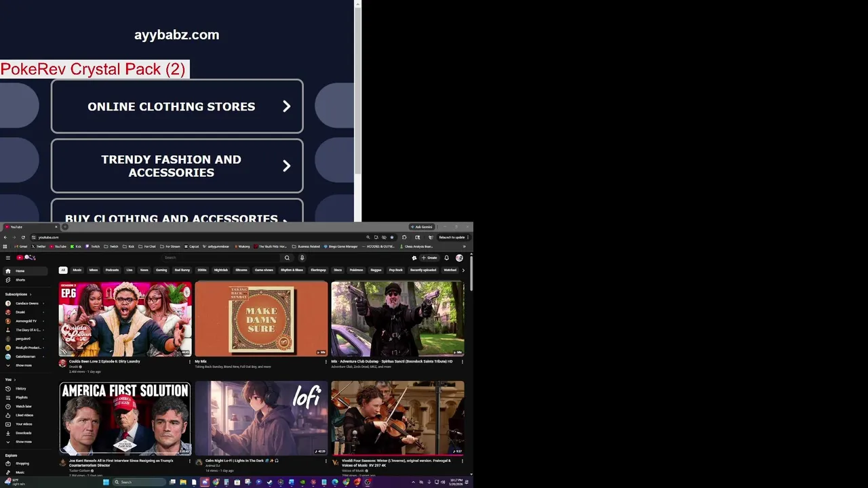
Task: Click the YouTube logo
Action: tap(27, 258)
